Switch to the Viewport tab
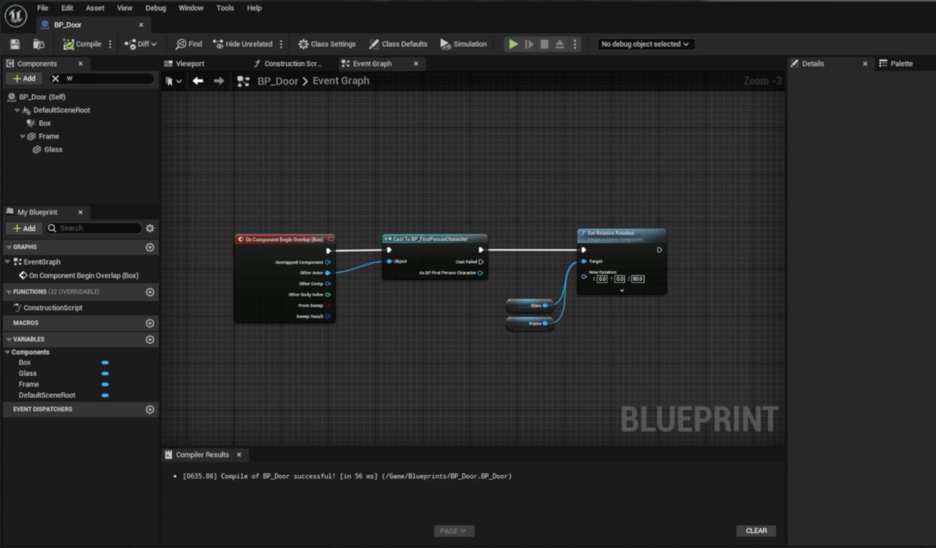The height and width of the screenshot is (548, 936). (x=184, y=64)
